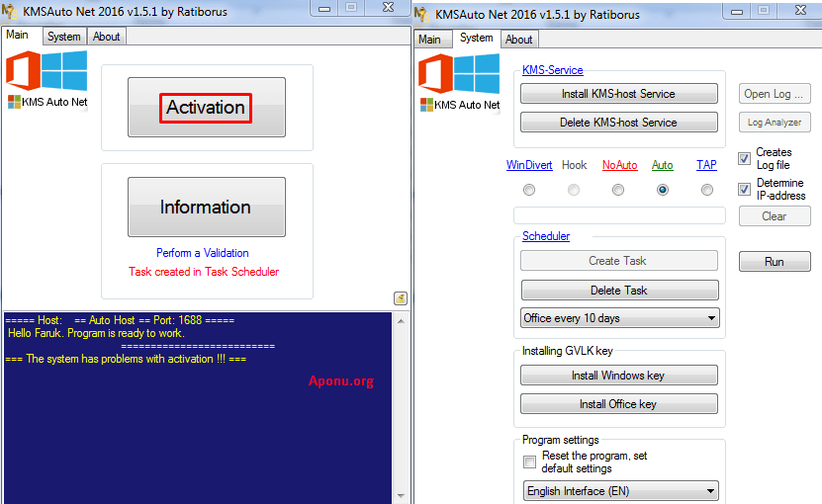Click the Run button
Screen dimensions: 822x504
click(775, 262)
